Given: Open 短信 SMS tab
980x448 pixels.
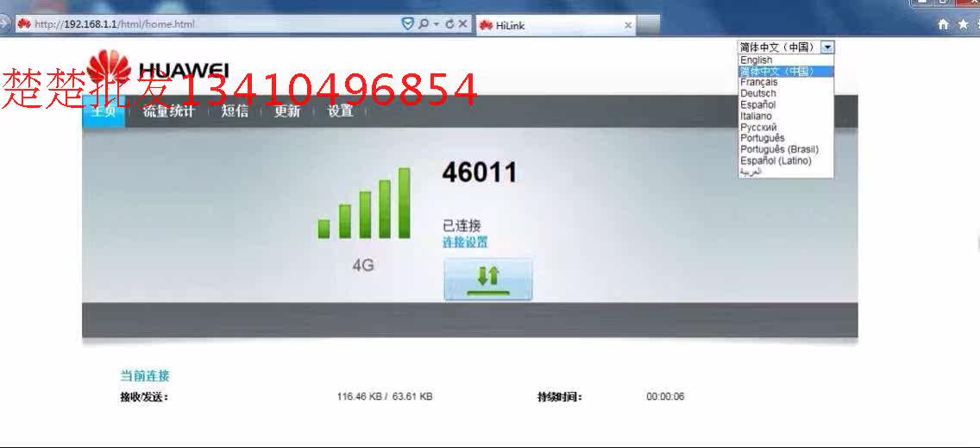Looking at the screenshot, I should pos(235,111).
